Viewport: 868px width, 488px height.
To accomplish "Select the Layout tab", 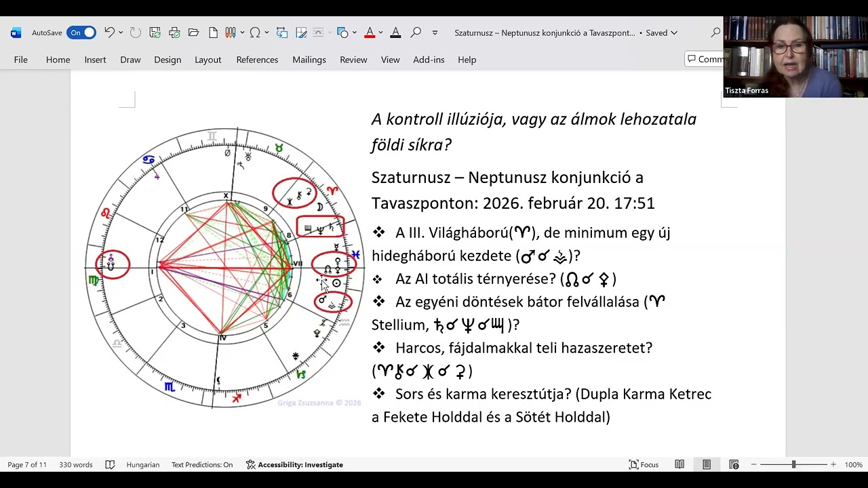I will click(208, 60).
